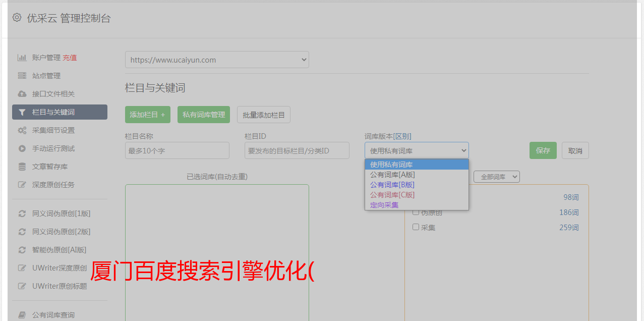Open 智能伪原创[AI版] in the sidebar
The height and width of the screenshot is (321, 644).
(60, 250)
